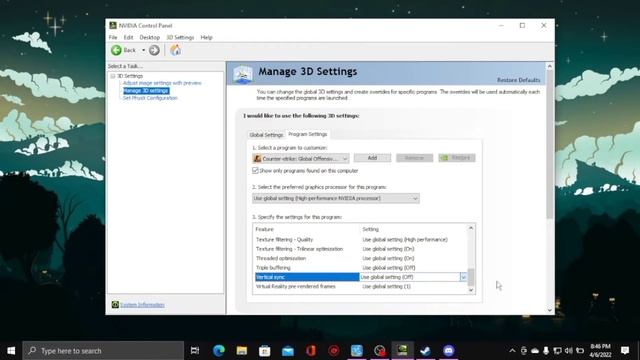Click the Remove button
The image size is (640, 360).
[414, 158]
